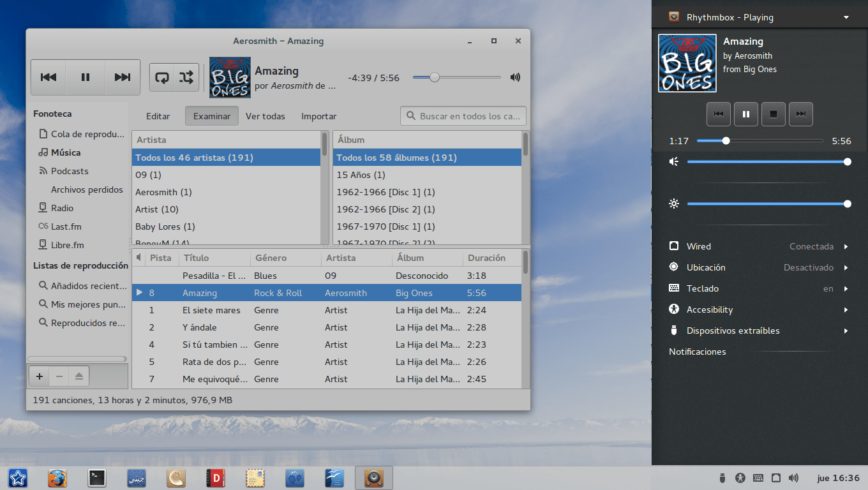Toggle the Examinar browse view
The height and width of the screenshot is (490, 868).
pyautogui.click(x=211, y=116)
